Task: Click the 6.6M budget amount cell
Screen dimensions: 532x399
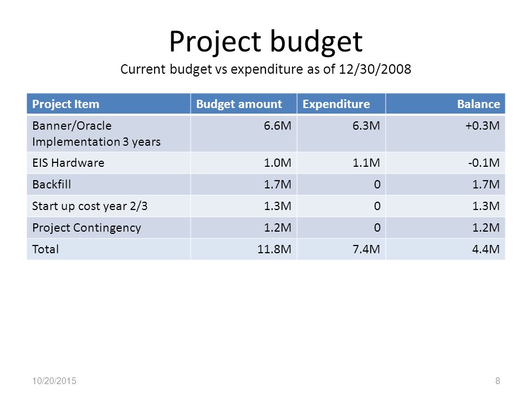Action: pyautogui.click(x=244, y=134)
